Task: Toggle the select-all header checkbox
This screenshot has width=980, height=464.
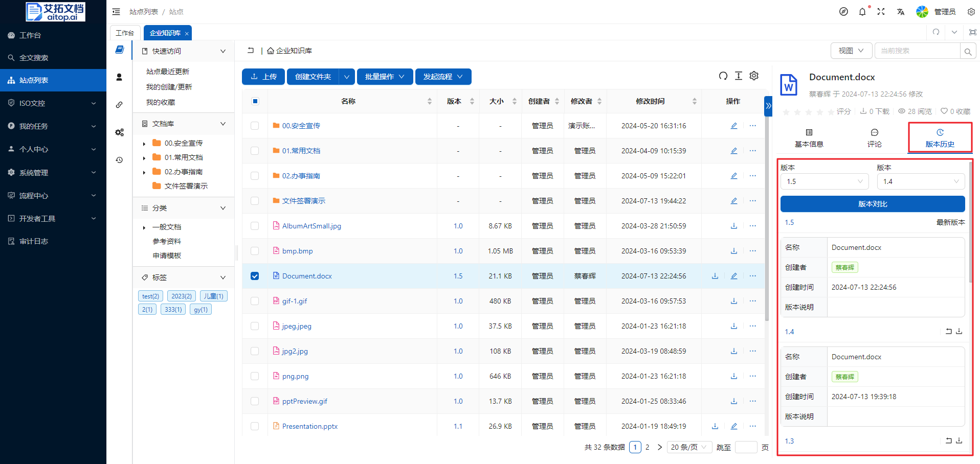Action: 255,101
